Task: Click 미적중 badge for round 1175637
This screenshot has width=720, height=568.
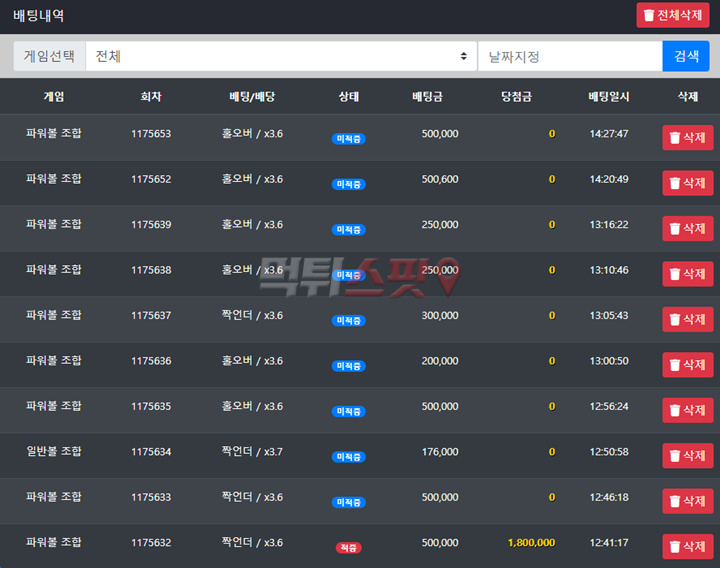Action: (349, 321)
